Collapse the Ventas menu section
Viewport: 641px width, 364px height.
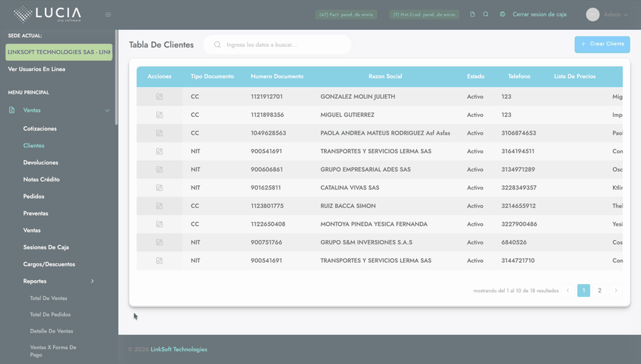[x=107, y=110]
